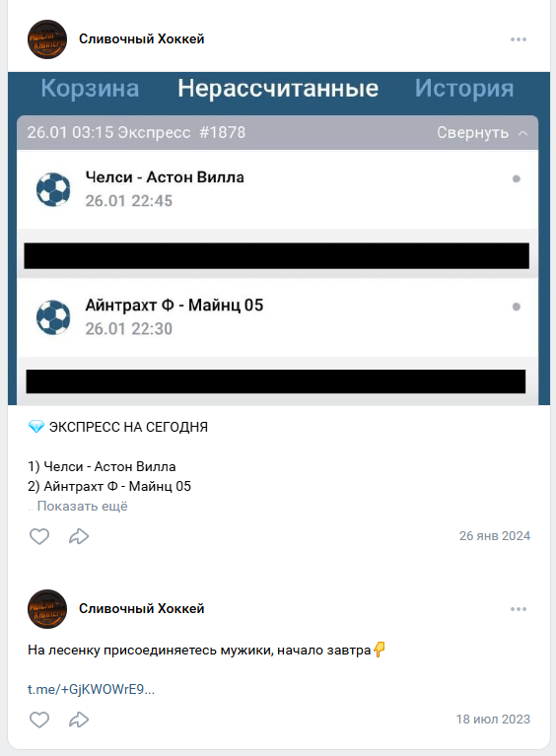
Task: Click soccer ball icon for Айнтрахт Ф - Майнц 05
Action: [x=53, y=317]
